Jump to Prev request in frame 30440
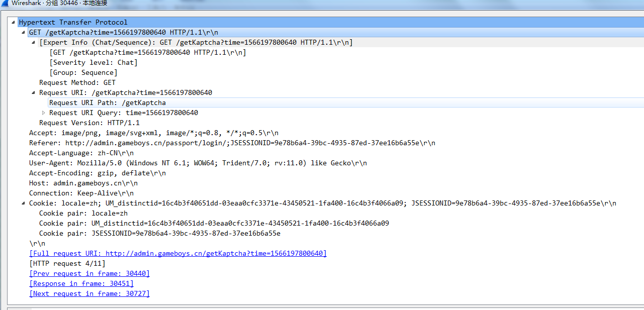Image resolution: width=644 pixels, height=310 pixels. pos(89,274)
